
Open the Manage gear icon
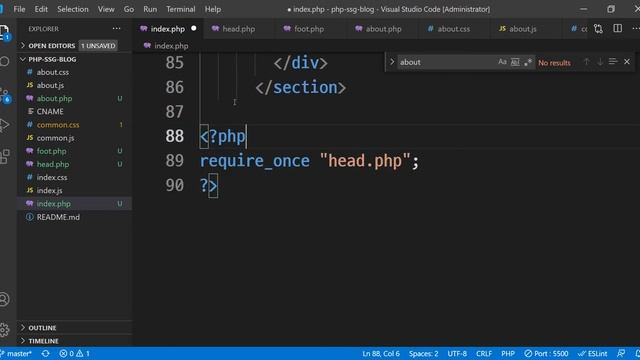point(4,329)
